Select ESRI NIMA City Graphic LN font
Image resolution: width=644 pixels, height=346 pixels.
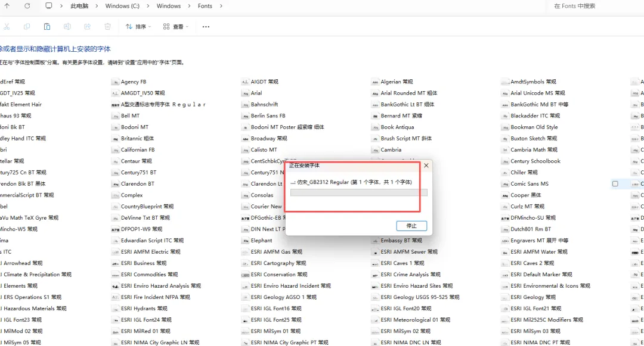[160, 342]
